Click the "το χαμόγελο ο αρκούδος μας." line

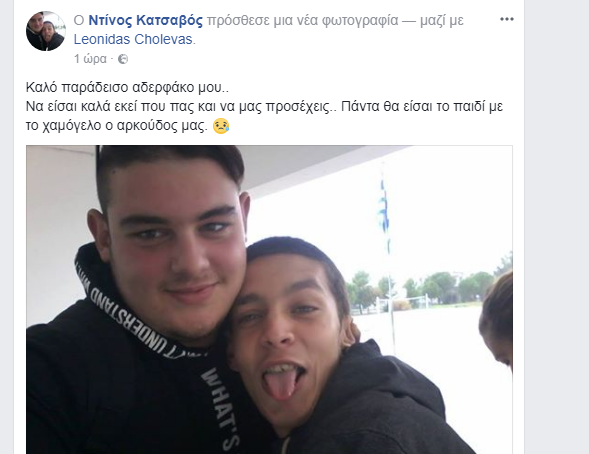tap(116, 126)
